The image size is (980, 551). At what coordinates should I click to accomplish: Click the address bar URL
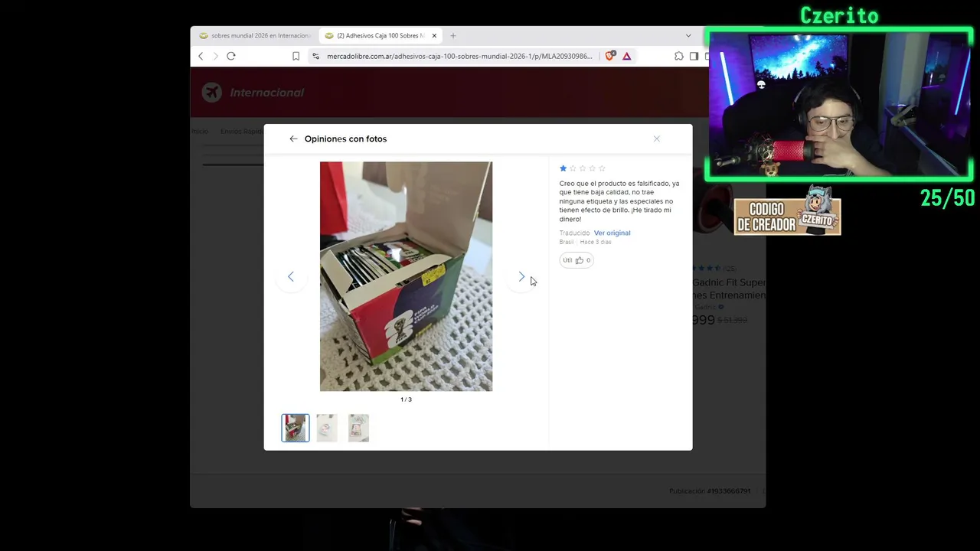[x=459, y=56]
